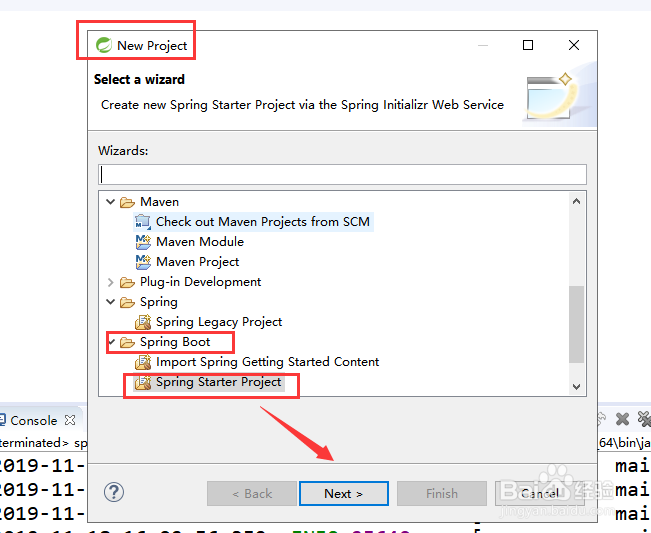Click the Finish button

pyautogui.click(x=442, y=494)
